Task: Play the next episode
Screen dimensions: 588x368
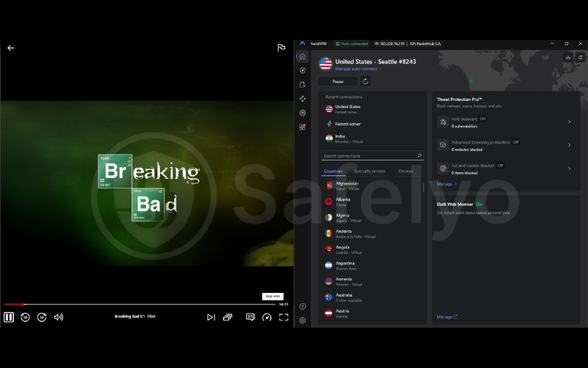Action: pyautogui.click(x=211, y=317)
